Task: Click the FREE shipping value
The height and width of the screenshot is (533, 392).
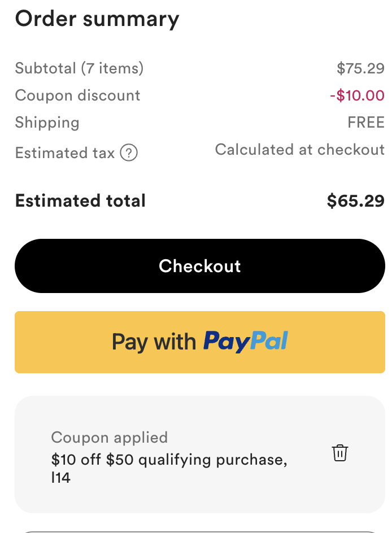Action: [366, 123]
